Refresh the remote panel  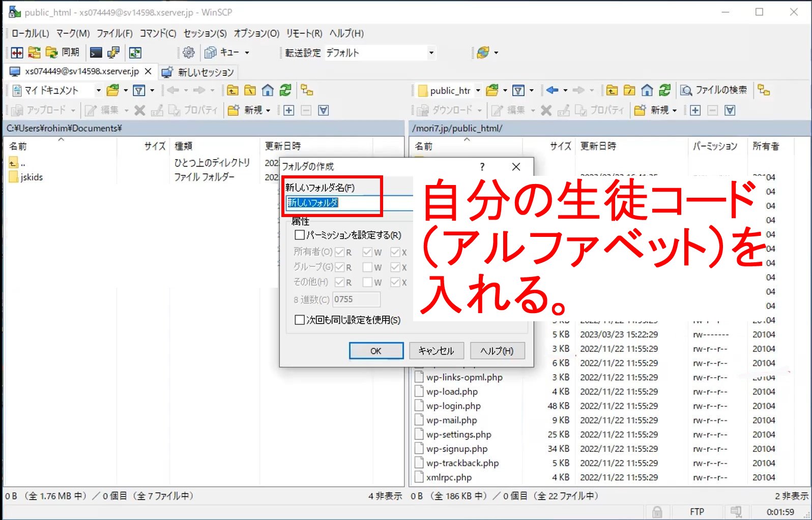(664, 90)
